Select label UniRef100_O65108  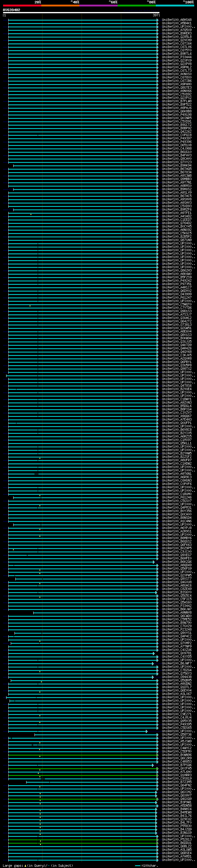tap(177, 145)
